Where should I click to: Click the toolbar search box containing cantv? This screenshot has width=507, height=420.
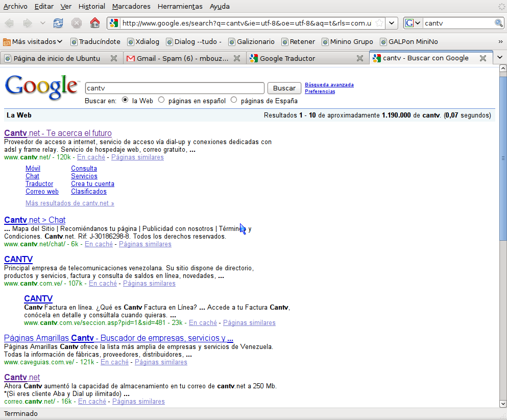click(457, 23)
